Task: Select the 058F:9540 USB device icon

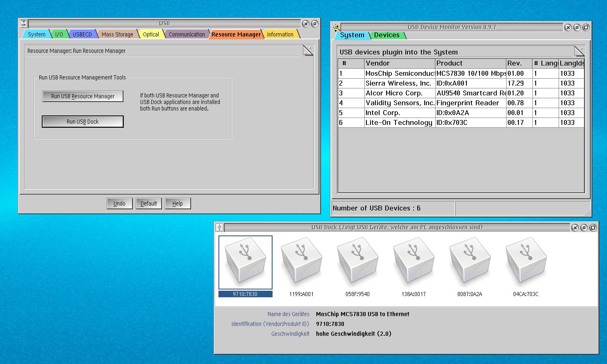Action: coord(357,262)
